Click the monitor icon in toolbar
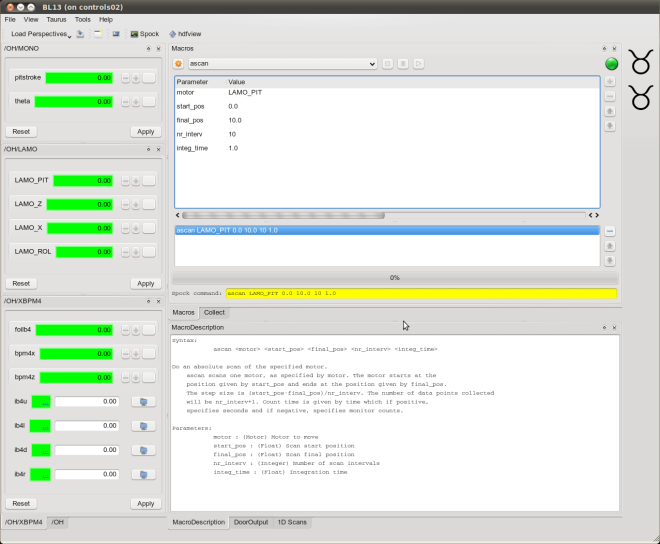The height and width of the screenshot is (544, 660). click(116, 34)
